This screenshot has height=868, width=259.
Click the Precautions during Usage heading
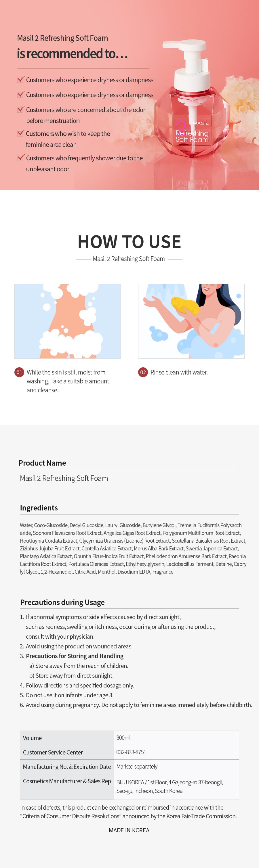62,602
